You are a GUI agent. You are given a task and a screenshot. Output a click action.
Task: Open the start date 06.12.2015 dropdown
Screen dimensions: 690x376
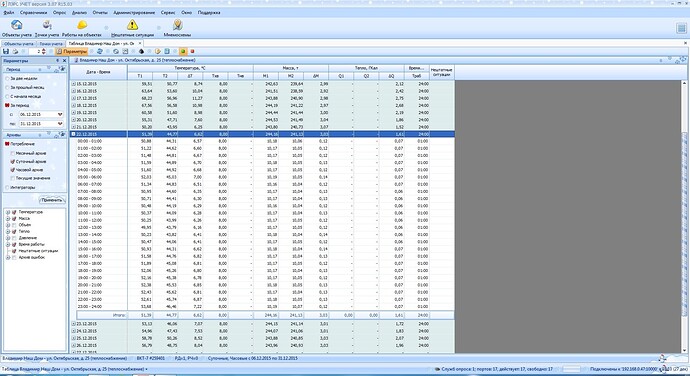point(60,114)
